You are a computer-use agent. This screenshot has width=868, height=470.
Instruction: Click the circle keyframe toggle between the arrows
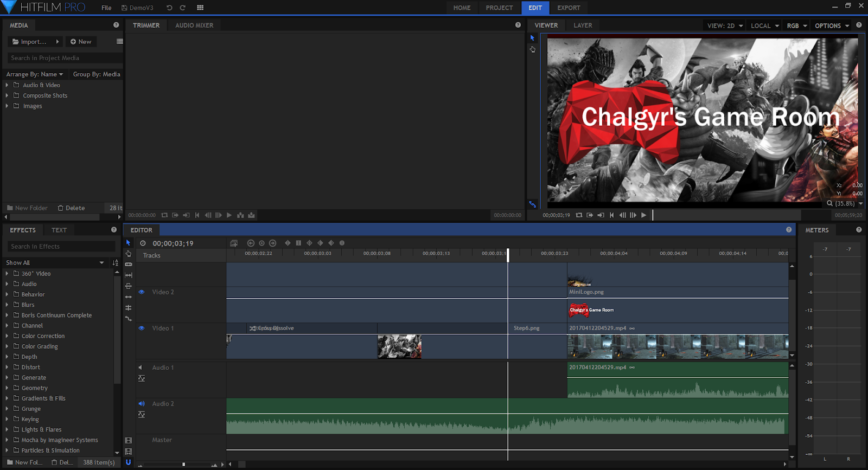261,243
